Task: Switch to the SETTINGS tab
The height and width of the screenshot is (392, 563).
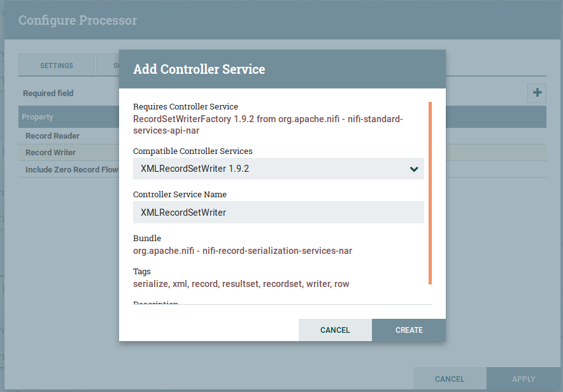Action: (x=57, y=66)
